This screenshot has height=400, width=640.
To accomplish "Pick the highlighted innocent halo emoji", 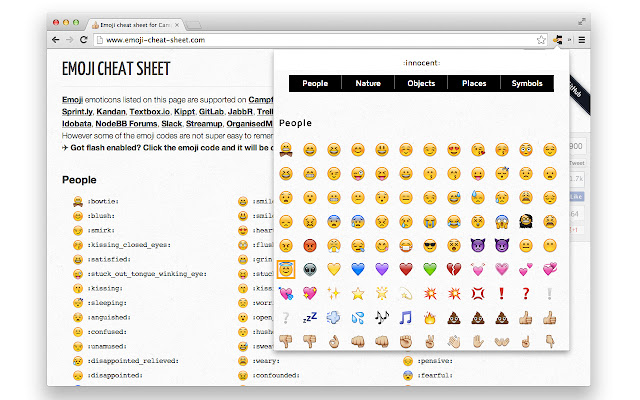I will point(286,269).
